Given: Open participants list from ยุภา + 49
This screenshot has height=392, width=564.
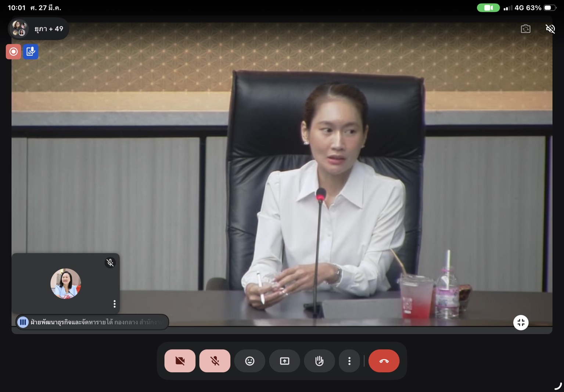Looking at the screenshot, I should (39, 29).
